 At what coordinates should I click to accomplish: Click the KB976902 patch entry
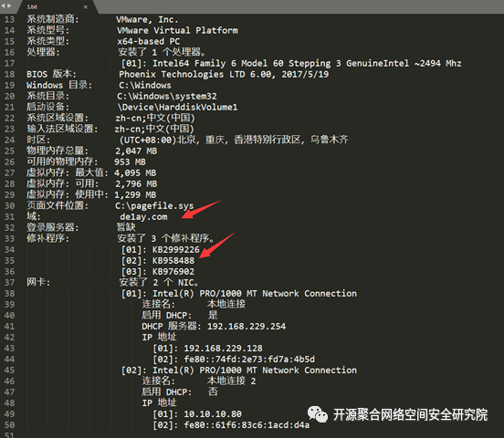[173, 272]
